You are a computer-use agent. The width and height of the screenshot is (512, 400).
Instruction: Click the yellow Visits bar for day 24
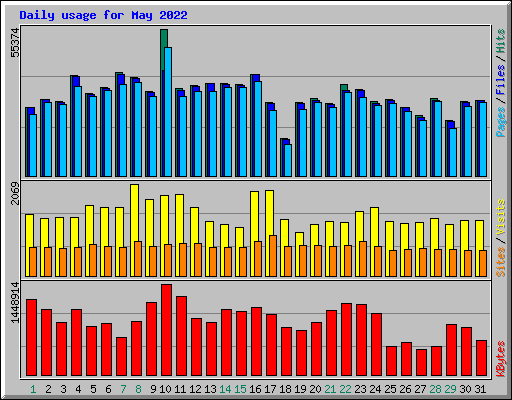coord(374,227)
